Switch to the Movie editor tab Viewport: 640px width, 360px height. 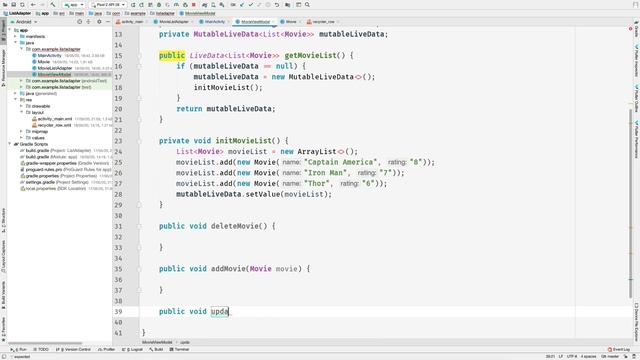click(290, 22)
